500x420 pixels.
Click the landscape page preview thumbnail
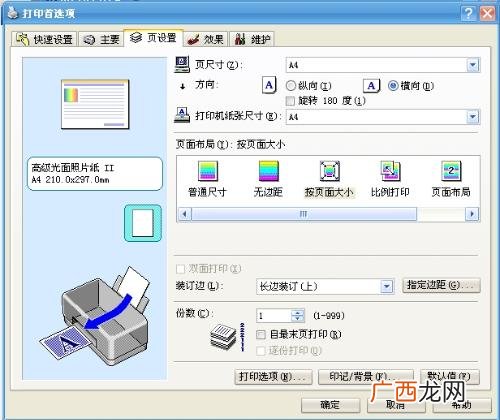(95, 104)
